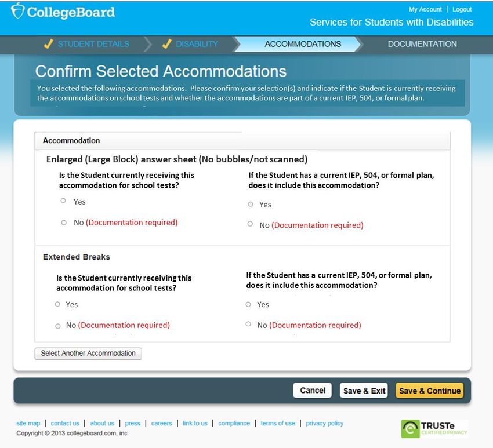
Task: Click the CollegeBoard acorn logo
Action: pos(17,11)
